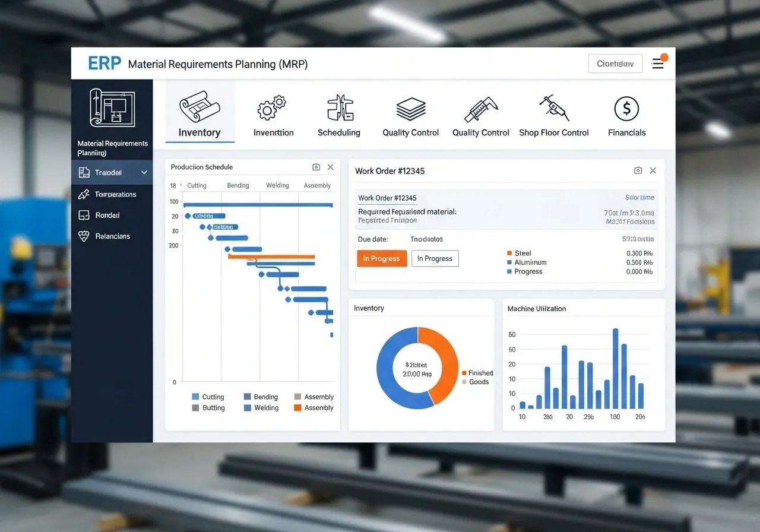760x532 pixels.
Task: Open the Financials dollar icon
Action: [x=626, y=109]
